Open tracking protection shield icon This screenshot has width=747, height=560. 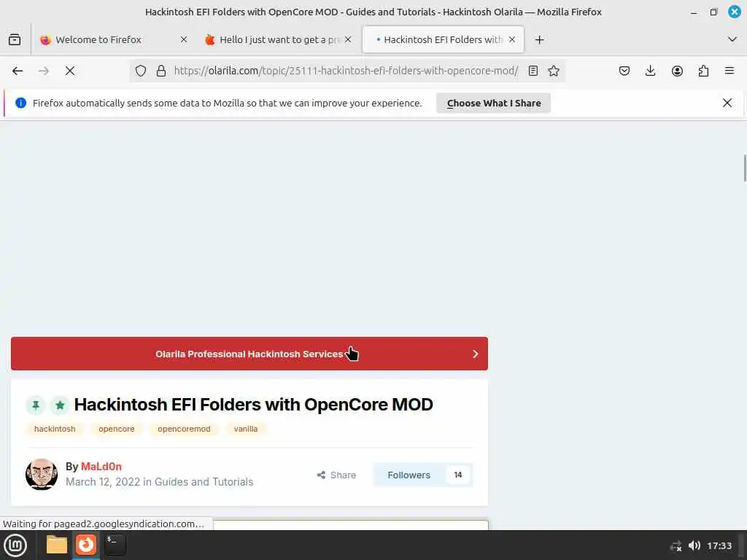tap(141, 71)
